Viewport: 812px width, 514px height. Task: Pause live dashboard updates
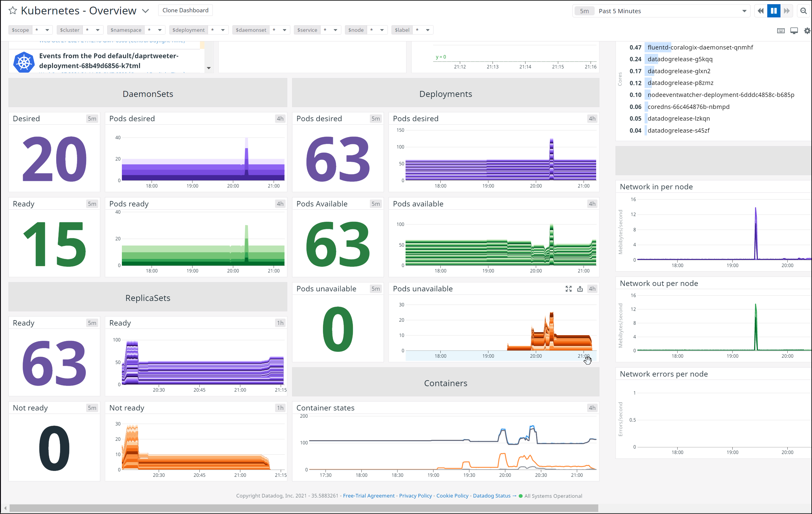(774, 11)
